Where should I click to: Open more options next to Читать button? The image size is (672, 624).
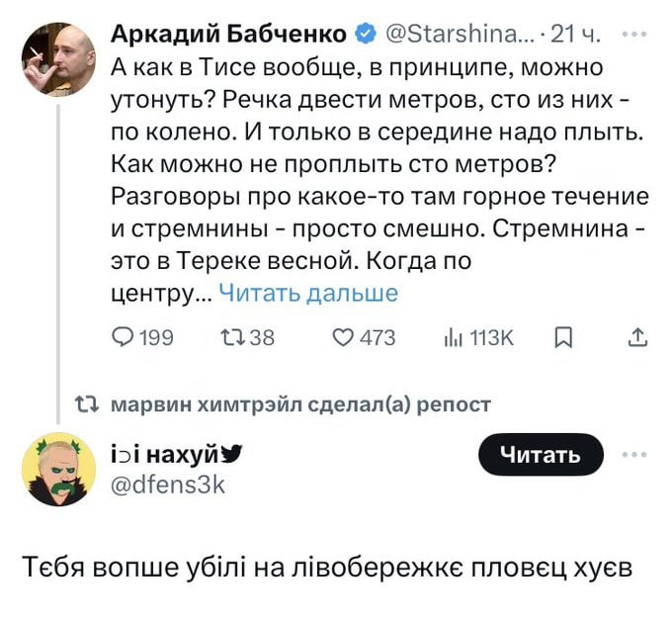pyautogui.click(x=632, y=454)
